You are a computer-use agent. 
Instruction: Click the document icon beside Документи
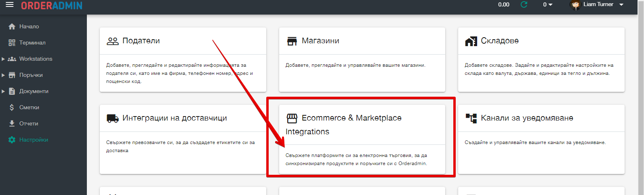click(x=12, y=91)
